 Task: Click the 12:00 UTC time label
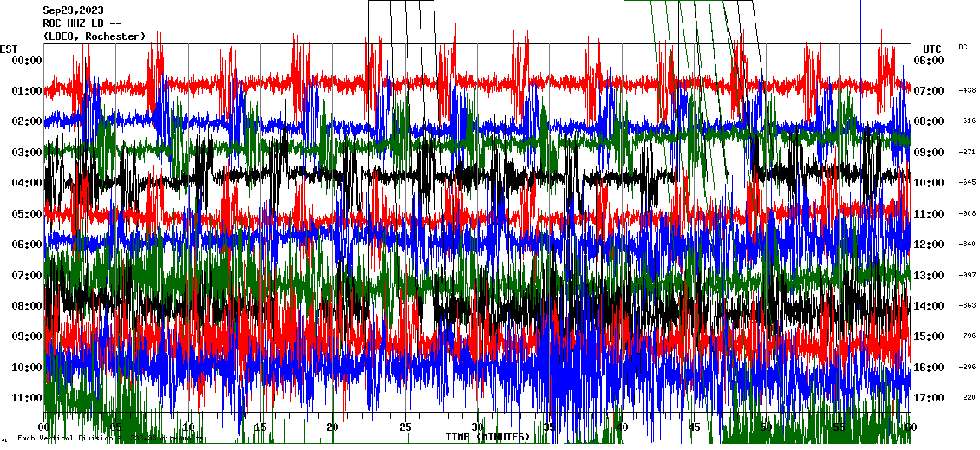(929, 245)
